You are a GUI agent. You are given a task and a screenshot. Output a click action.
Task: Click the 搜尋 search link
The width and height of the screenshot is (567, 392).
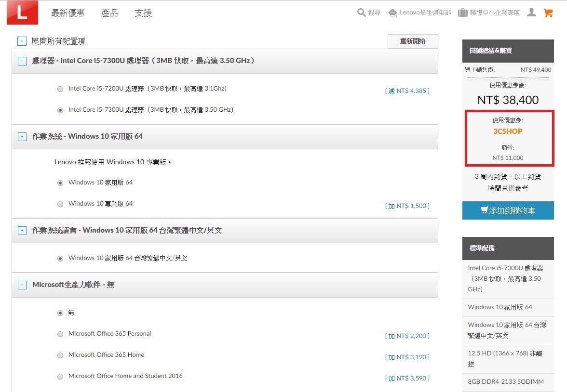(x=374, y=13)
